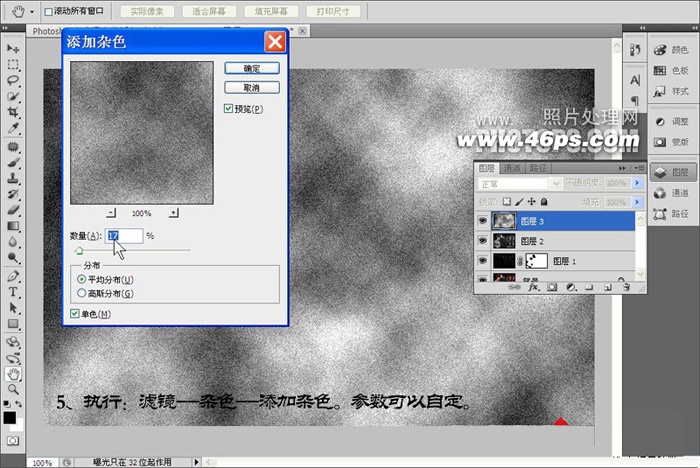Select the Quick Selection tool
This screenshot has width=700, height=468.
tap(13, 96)
